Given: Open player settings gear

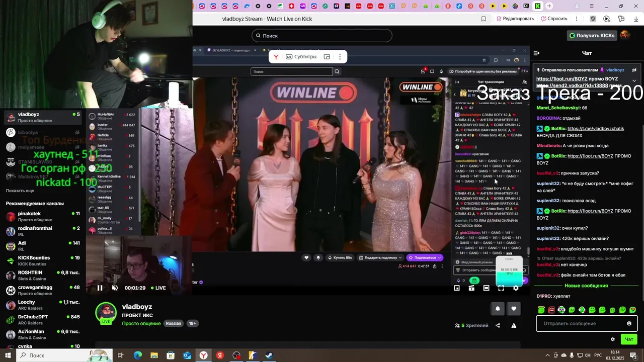Looking at the screenshot, I should pyautogui.click(x=516, y=288).
